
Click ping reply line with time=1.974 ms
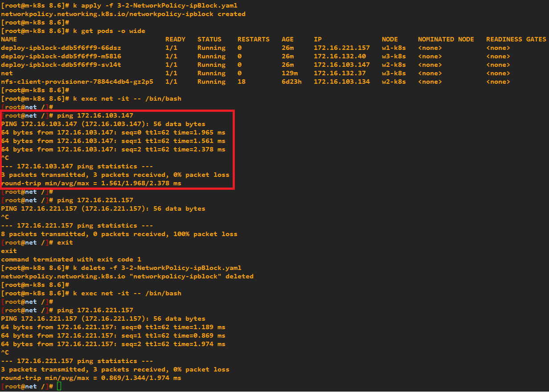[113, 344]
